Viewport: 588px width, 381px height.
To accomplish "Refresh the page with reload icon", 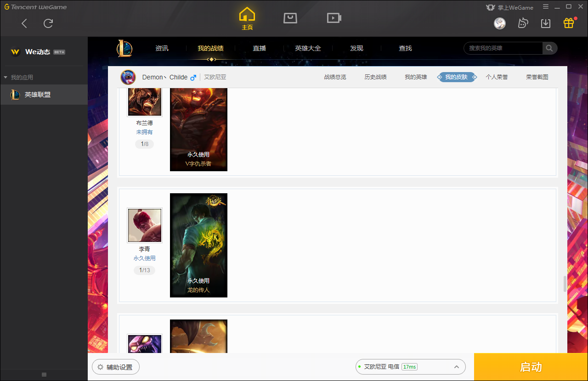I will coord(48,23).
